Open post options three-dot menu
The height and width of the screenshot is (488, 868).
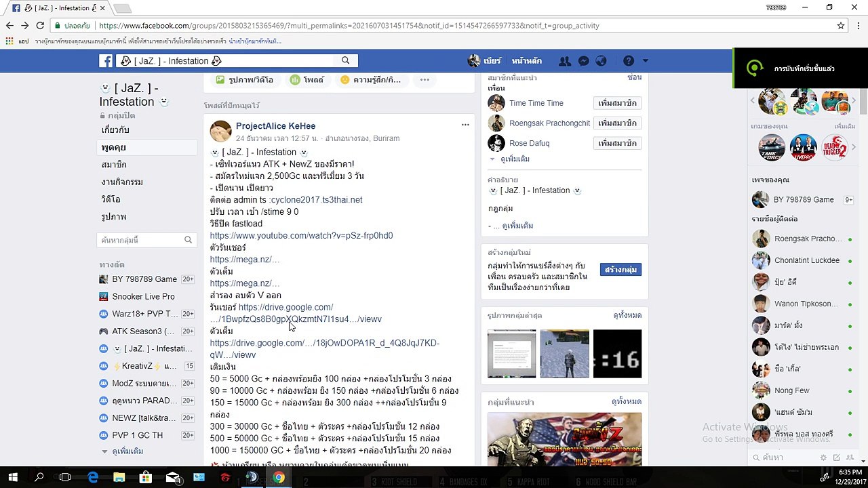tap(465, 125)
